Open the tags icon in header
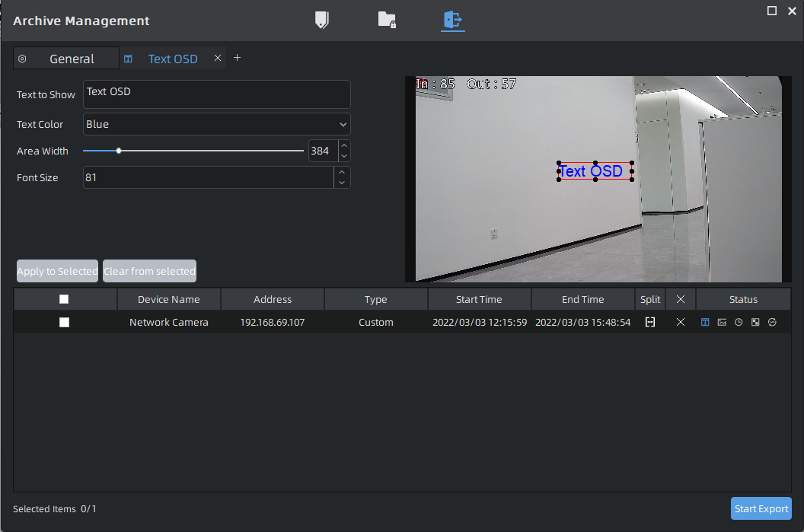The width and height of the screenshot is (804, 532). click(322, 20)
